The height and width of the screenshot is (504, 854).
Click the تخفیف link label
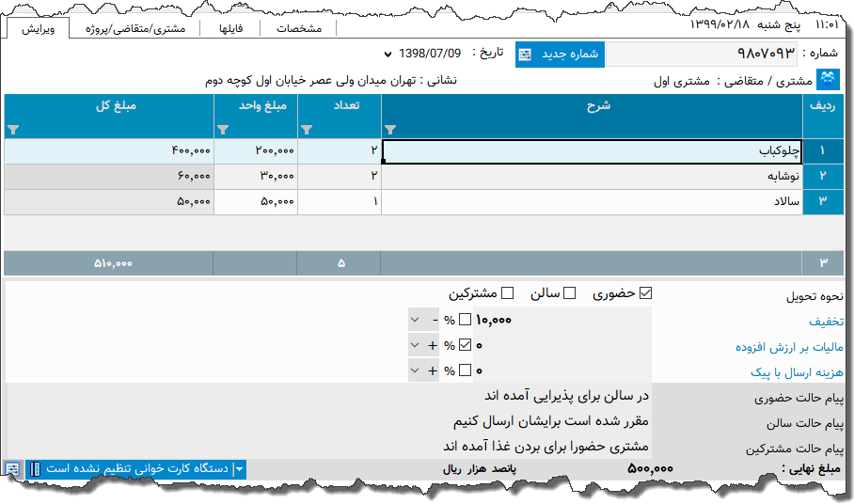[x=826, y=322]
